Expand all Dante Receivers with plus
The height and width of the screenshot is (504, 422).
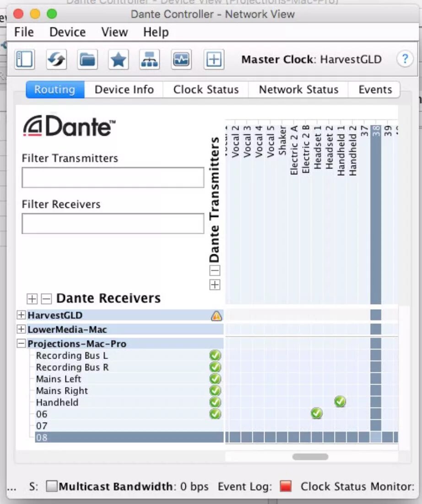tap(32, 299)
